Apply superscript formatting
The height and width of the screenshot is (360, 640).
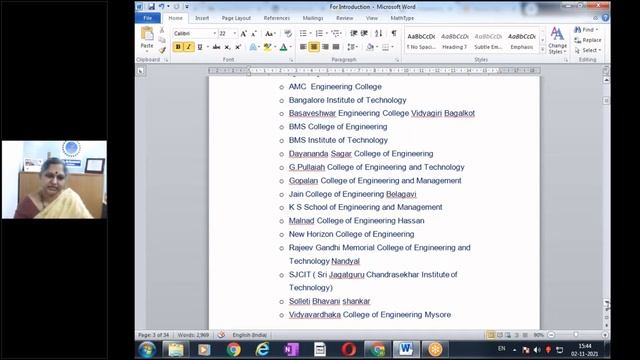point(238,47)
